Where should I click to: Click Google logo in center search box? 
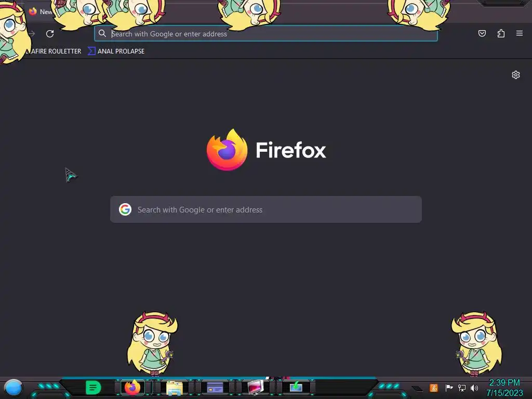(x=125, y=209)
